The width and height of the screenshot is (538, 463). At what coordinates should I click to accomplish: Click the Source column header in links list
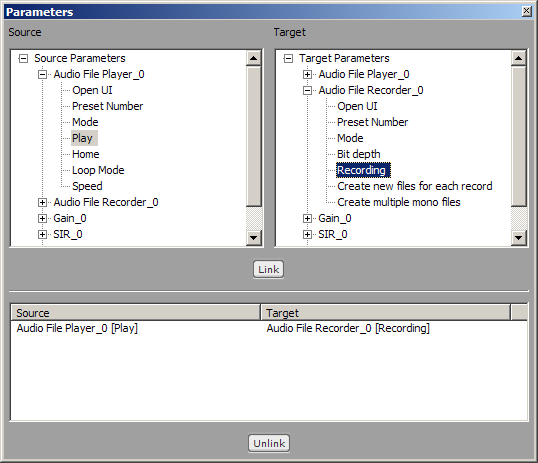click(x=136, y=313)
